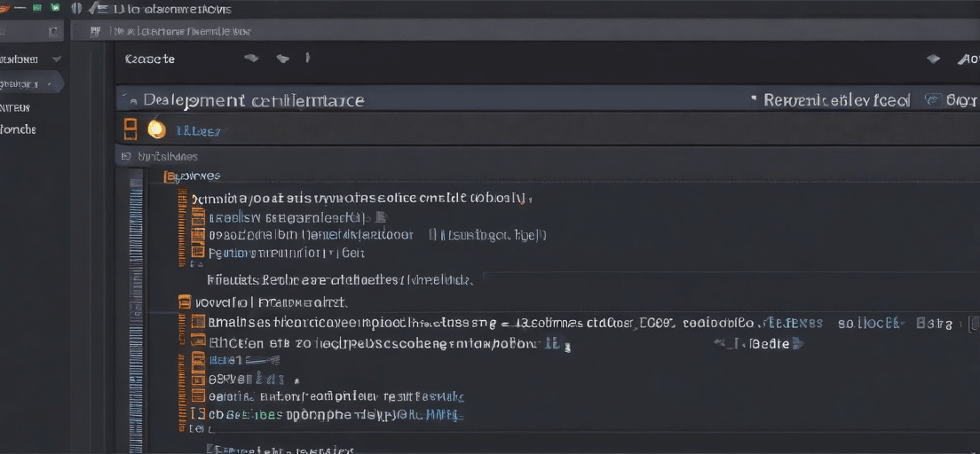Screen dimensions: 980x454
Task: Select the 'tonche' item in the left sidebar
Action: [x=18, y=129]
